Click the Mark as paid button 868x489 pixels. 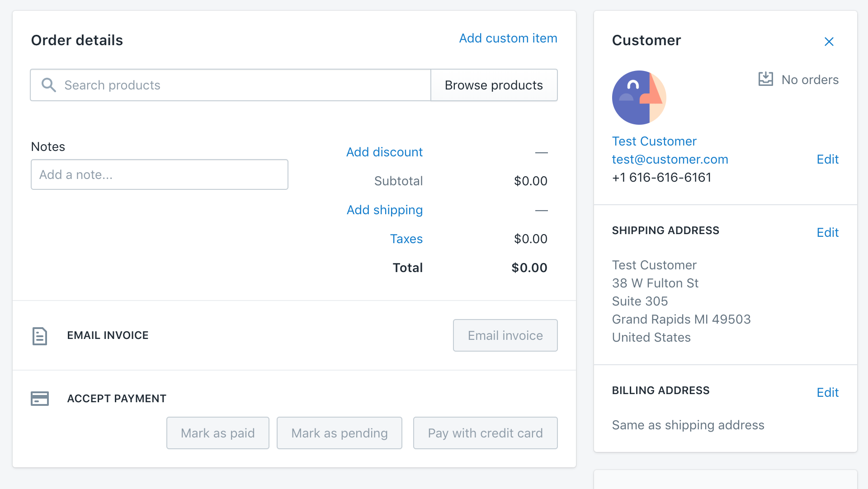pyautogui.click(x=217, y=433)
